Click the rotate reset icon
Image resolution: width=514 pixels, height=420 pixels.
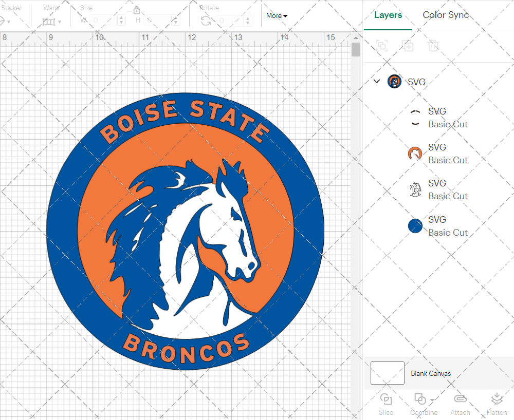pyautogui.click(x=205, y=20)
